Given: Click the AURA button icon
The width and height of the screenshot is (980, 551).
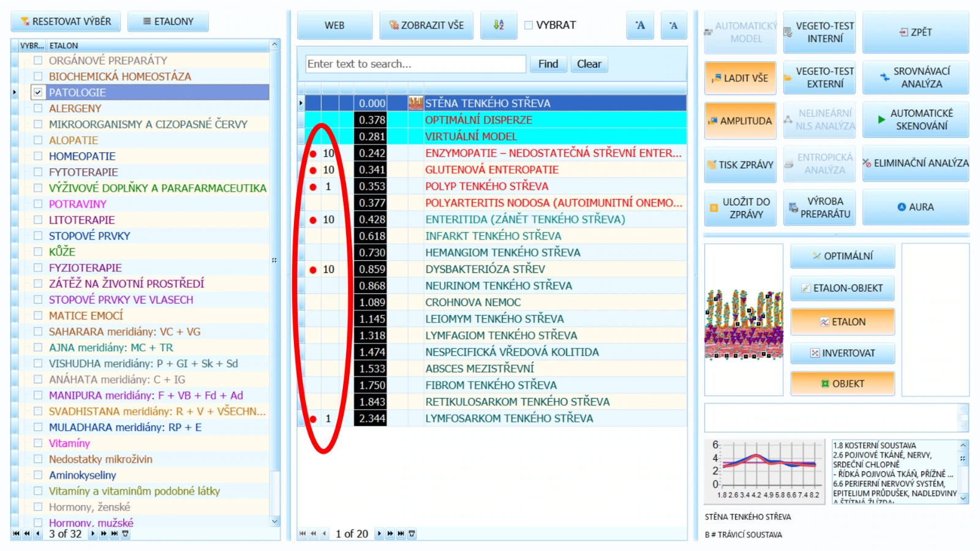Looking at the screenshot, I should point(901,207).
